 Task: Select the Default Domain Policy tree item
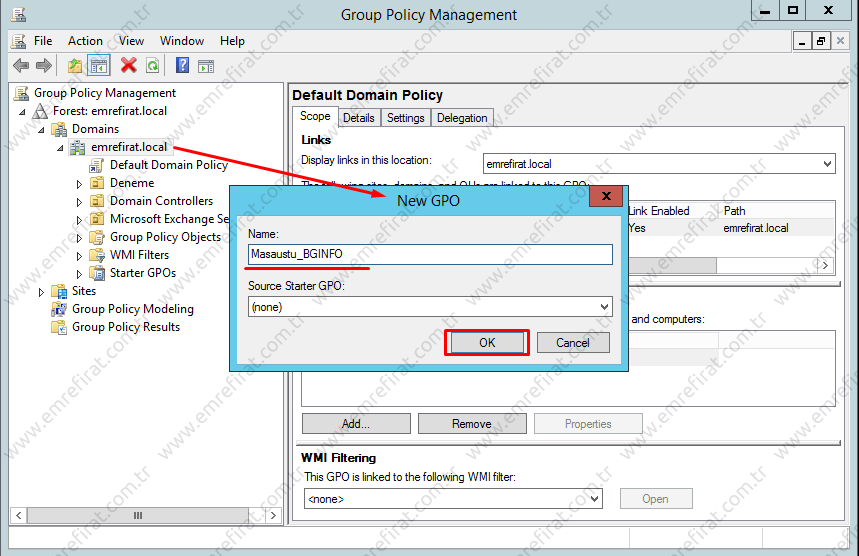pos(168,165)
